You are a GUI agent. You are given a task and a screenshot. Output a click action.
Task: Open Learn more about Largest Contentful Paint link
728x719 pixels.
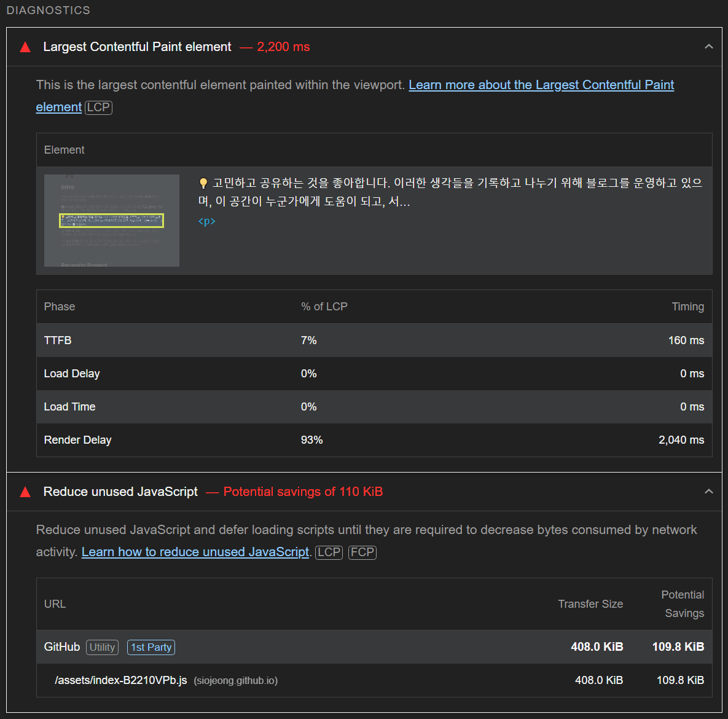[541, 85]
